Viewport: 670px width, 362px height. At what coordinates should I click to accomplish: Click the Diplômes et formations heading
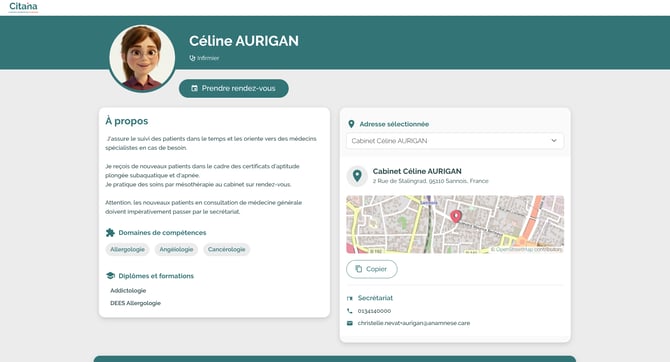(x=156, y=276)
